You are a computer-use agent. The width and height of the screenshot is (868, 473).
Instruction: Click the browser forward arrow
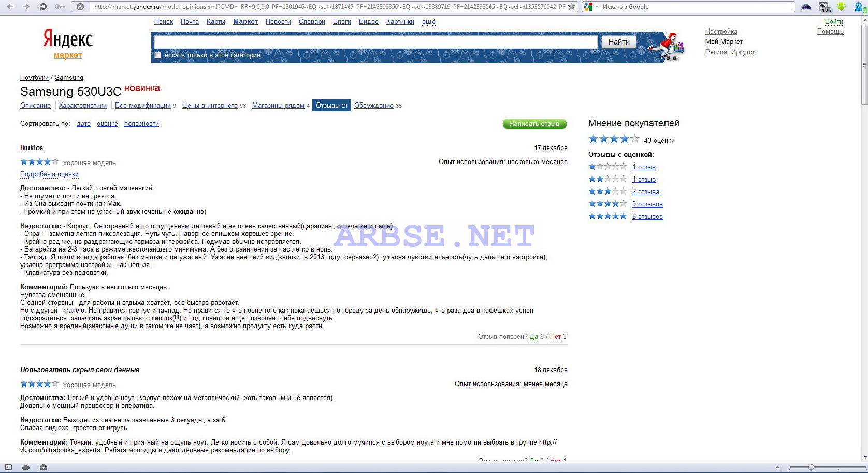[26, 7]
